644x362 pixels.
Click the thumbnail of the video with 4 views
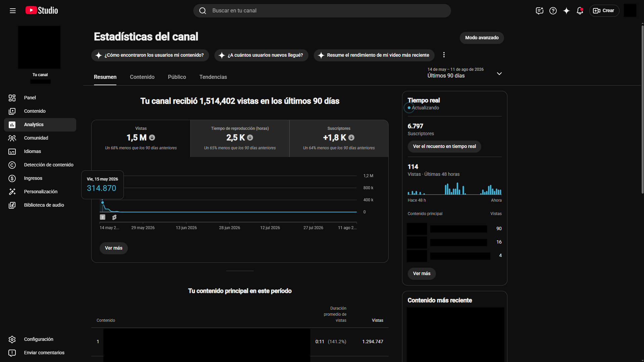click(x=417, y=256)
